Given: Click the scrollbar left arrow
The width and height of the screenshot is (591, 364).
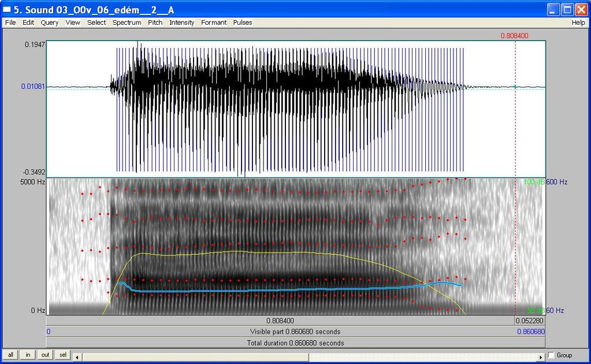Looking at the screenshot, I should [x=77, y=357].
